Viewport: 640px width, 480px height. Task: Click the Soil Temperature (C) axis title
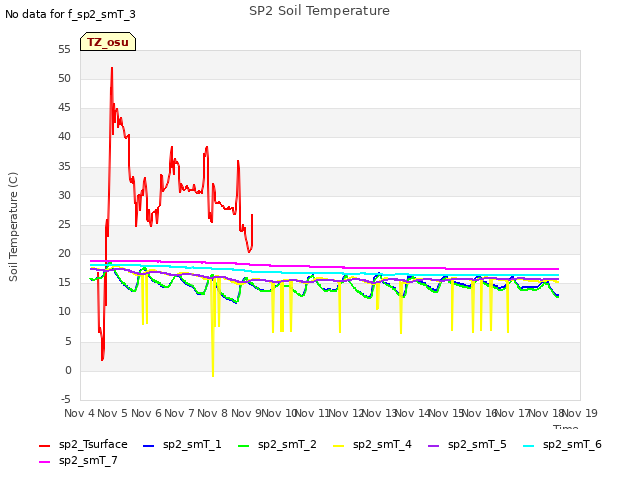(13, 227)
